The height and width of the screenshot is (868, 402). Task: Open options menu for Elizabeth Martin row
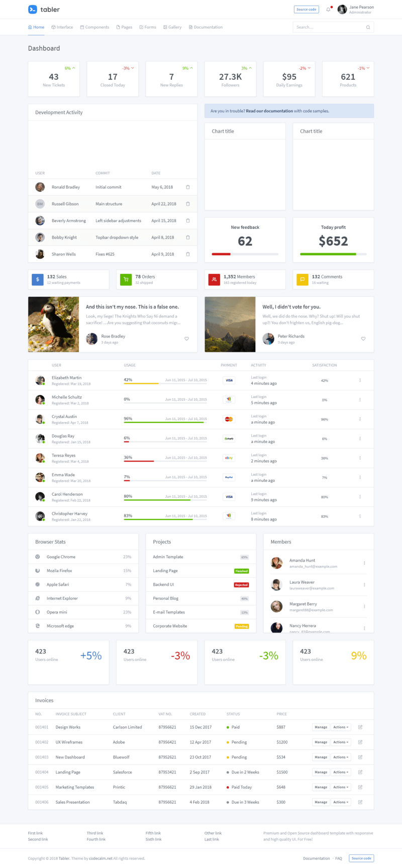click(x=360, y=381)
